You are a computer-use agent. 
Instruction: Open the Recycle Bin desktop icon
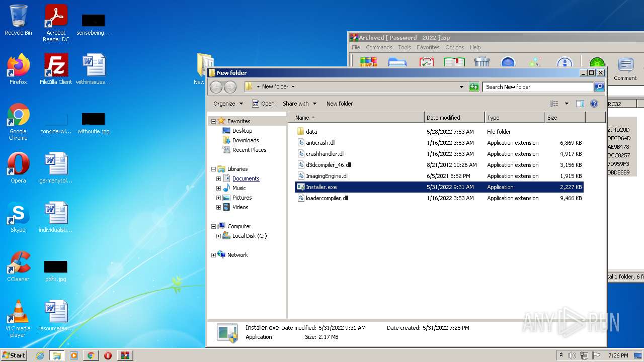[x=18, y=20]
